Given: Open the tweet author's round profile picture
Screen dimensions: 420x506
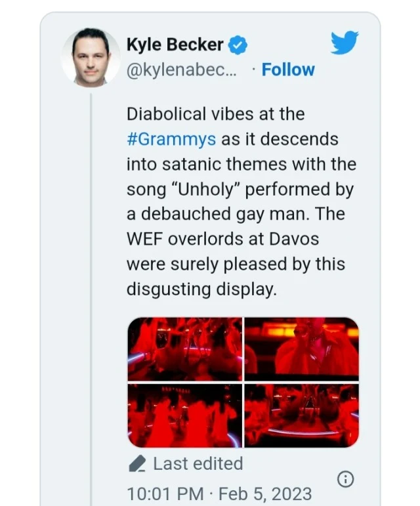Looking at the screenshot, I should tap(91, 58).
